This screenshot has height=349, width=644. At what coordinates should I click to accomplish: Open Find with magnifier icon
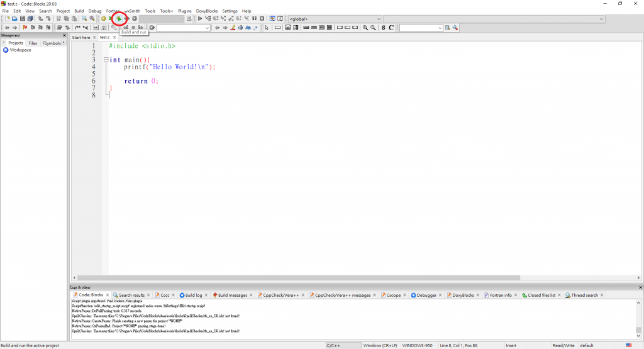84,19
